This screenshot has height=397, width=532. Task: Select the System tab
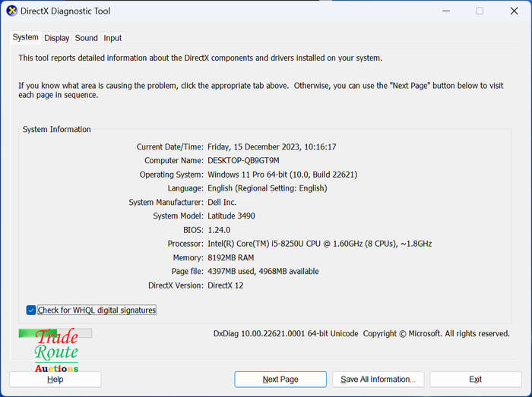pos(25,37)
